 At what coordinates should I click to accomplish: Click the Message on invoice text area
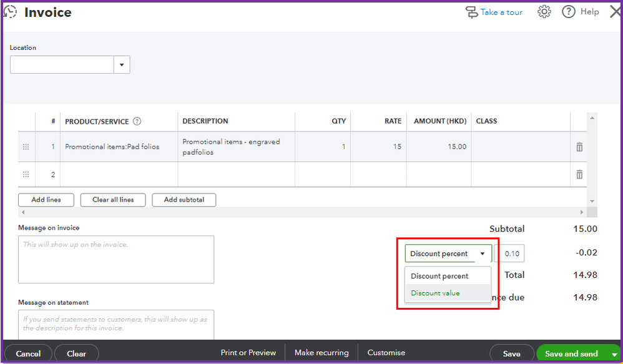[x=116, y=260]
